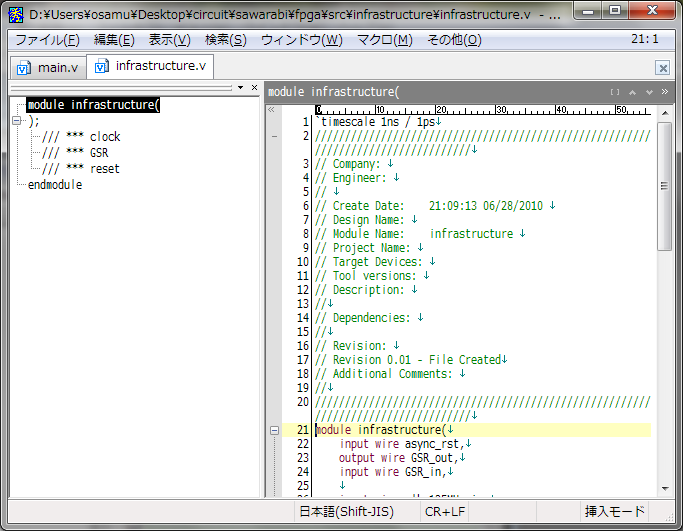The width and height of the screenshot is (683, 531).
Task: Switch to the main.v tab
Action: (48, 67)
